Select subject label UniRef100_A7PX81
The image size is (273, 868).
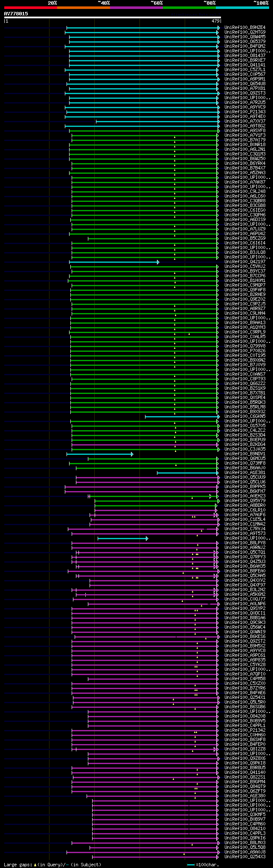point(245,89)
